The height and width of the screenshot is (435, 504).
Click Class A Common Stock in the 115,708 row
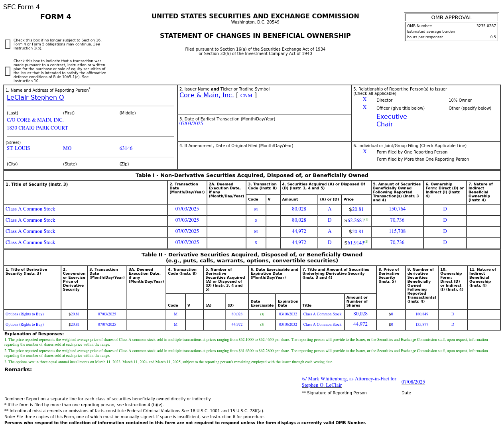coord(30,231)
